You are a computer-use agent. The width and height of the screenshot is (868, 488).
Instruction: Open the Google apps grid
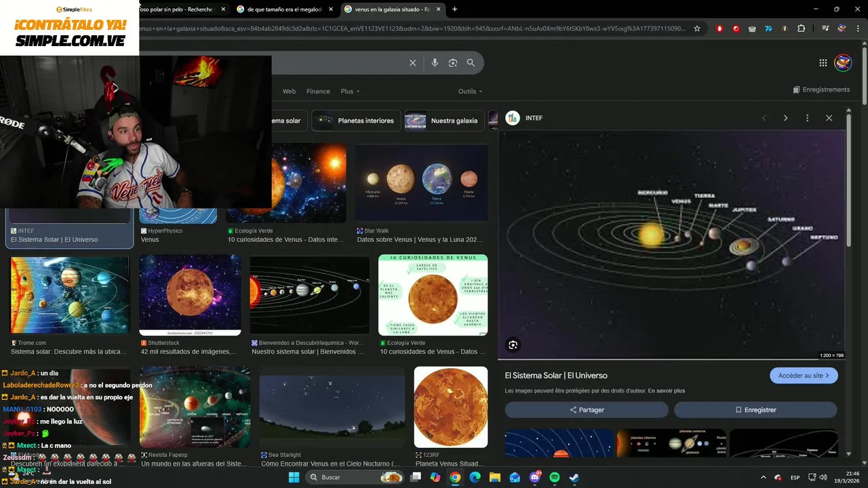pyautogui.click(x=823, y=63)
